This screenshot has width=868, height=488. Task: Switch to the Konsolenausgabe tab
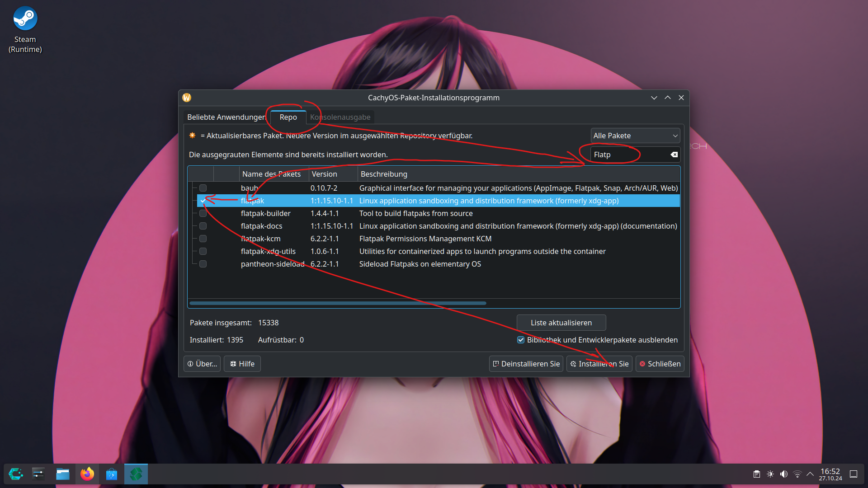point(340,117)
